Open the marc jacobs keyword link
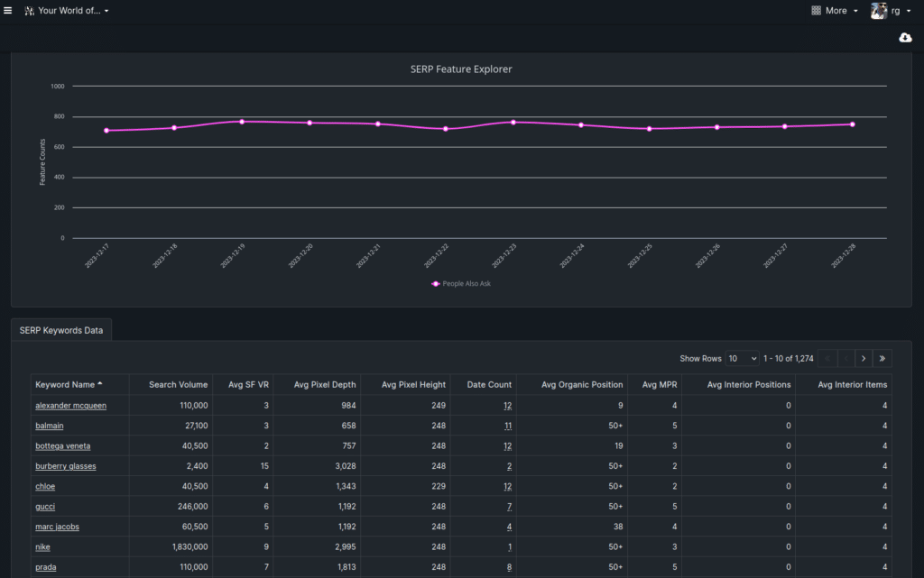Viewport: 924px width, 578px height. point(57,527)
